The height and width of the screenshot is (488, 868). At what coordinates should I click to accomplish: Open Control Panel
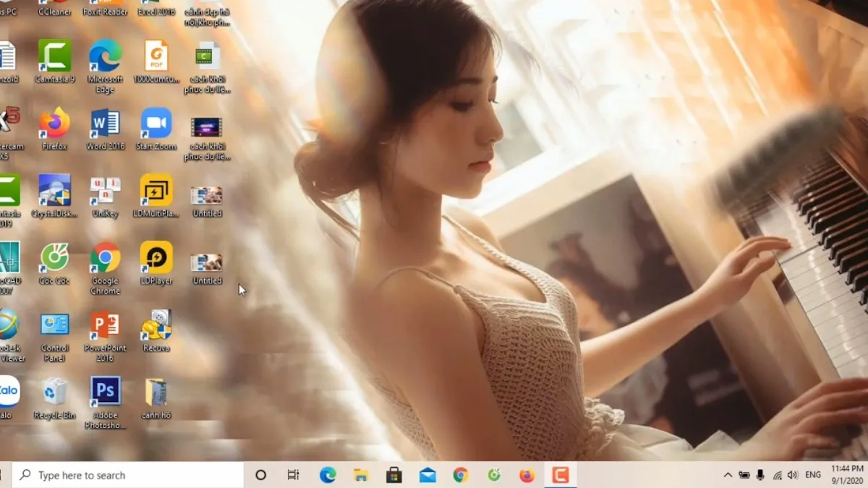tap(55, 327)
